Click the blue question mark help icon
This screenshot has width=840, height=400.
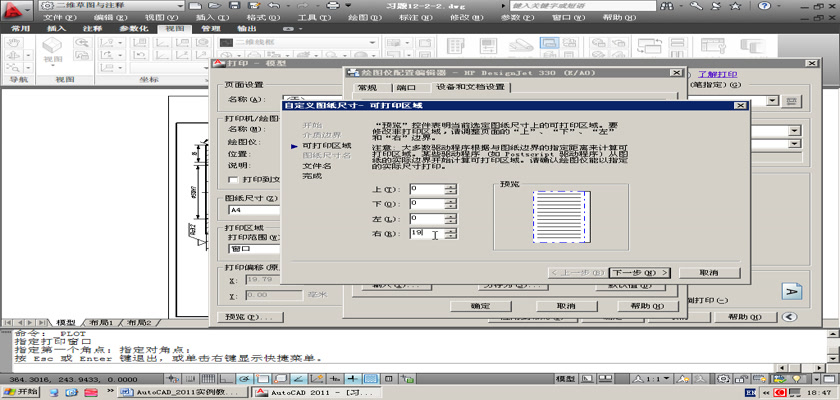(764, 6)
